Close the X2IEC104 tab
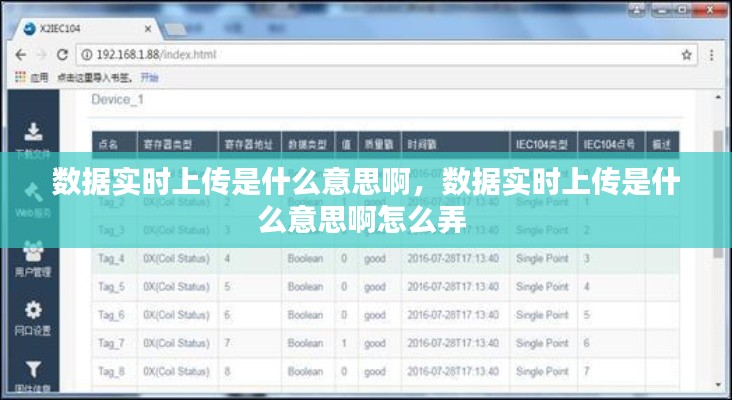This screenshot has height=400, width=732. (x=150, y=27)
